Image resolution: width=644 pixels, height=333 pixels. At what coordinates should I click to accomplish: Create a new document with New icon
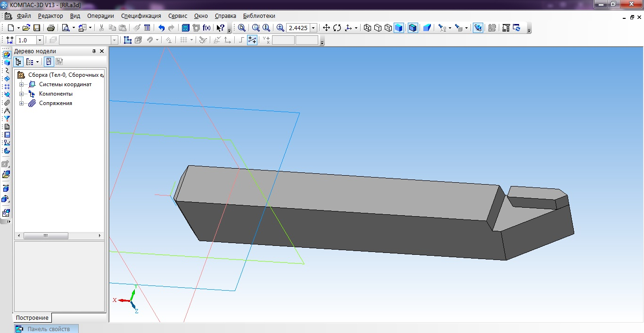11,28
